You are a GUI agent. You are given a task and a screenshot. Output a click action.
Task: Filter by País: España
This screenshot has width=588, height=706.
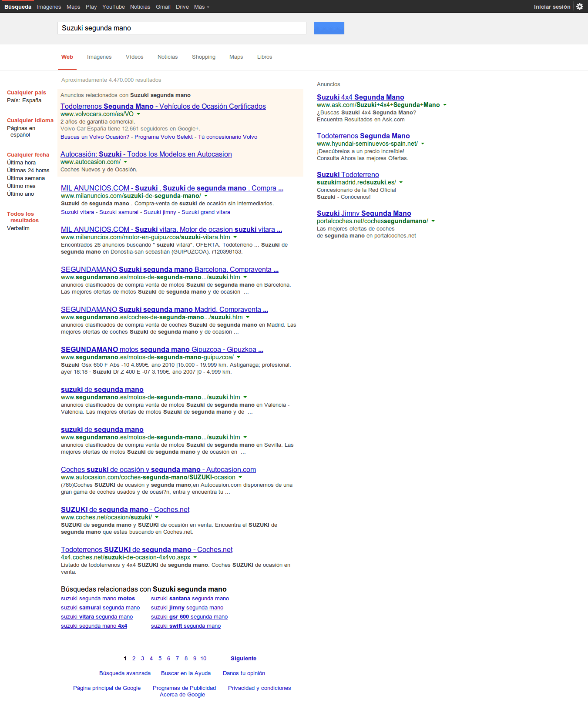click(x=24, y=100)
